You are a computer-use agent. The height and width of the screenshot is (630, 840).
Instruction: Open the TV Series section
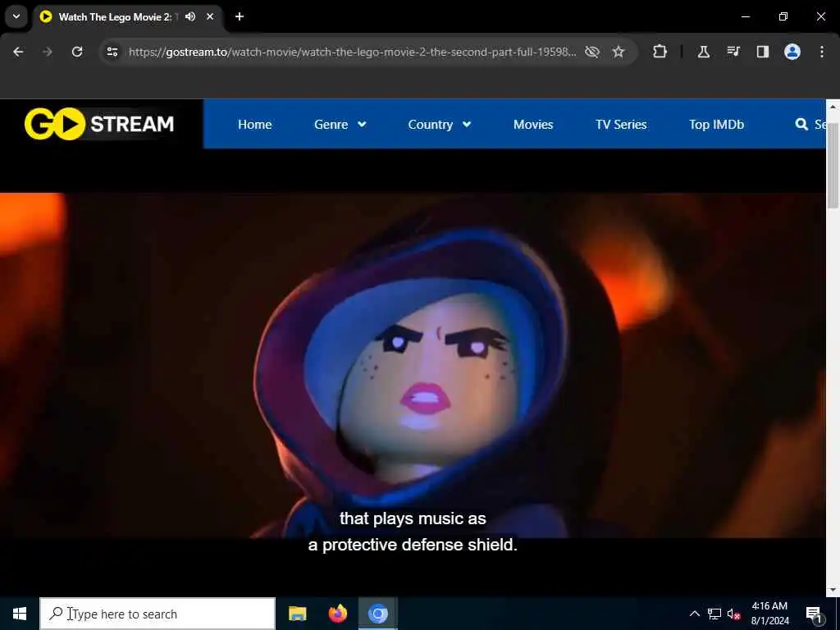621,125
